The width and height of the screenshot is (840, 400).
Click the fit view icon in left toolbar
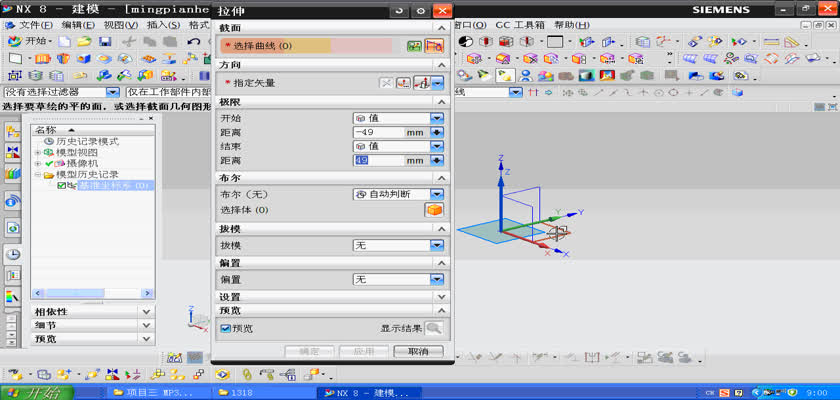13,76
